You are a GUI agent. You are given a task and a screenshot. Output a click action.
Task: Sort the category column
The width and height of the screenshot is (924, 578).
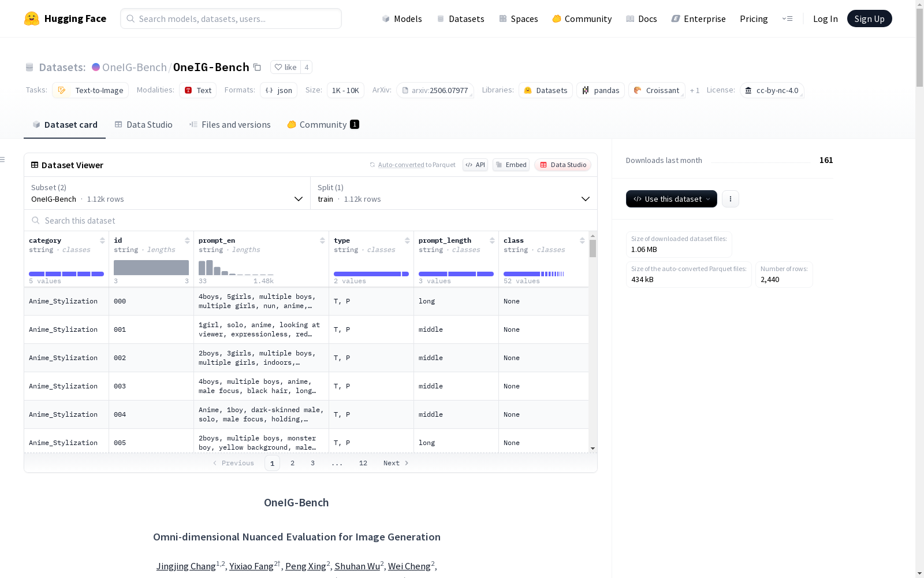pos(103,240)
